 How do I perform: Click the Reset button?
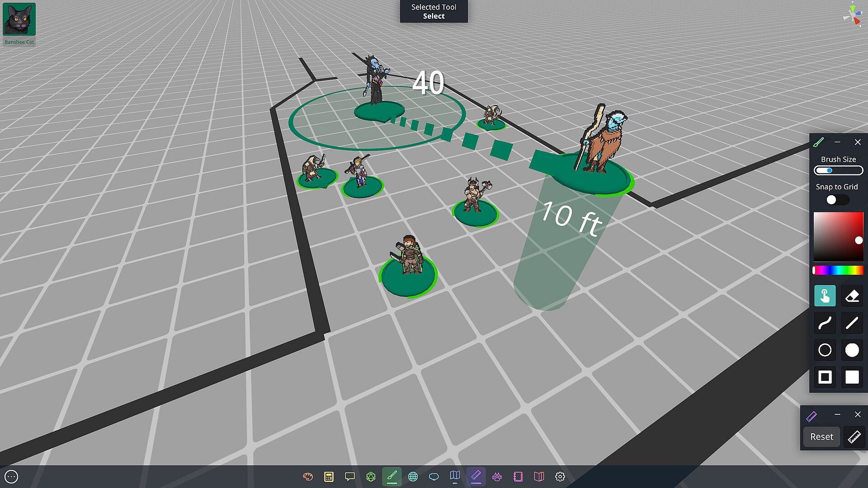point(821,437)
